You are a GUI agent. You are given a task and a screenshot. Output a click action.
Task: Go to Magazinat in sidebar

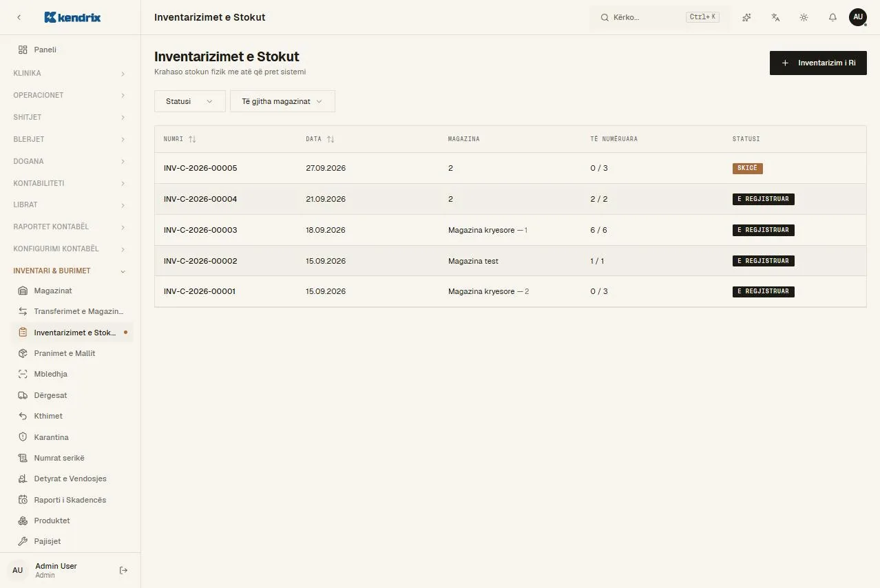70,291
